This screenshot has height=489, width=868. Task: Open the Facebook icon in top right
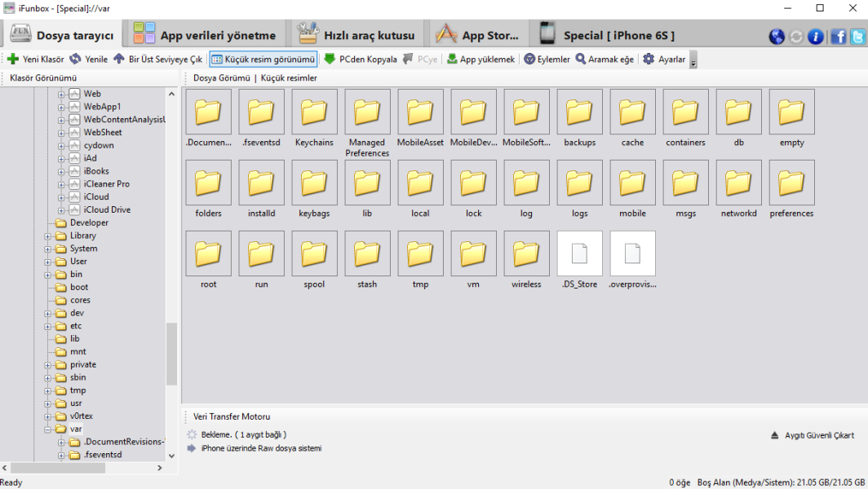tap(838, 37)
